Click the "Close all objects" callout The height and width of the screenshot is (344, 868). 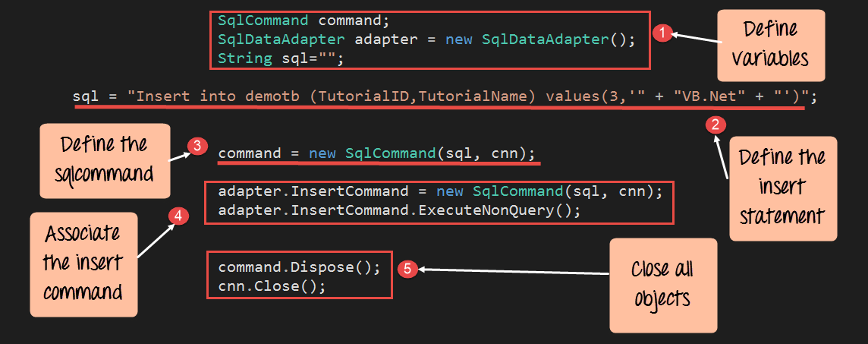(x=662, y=285)
